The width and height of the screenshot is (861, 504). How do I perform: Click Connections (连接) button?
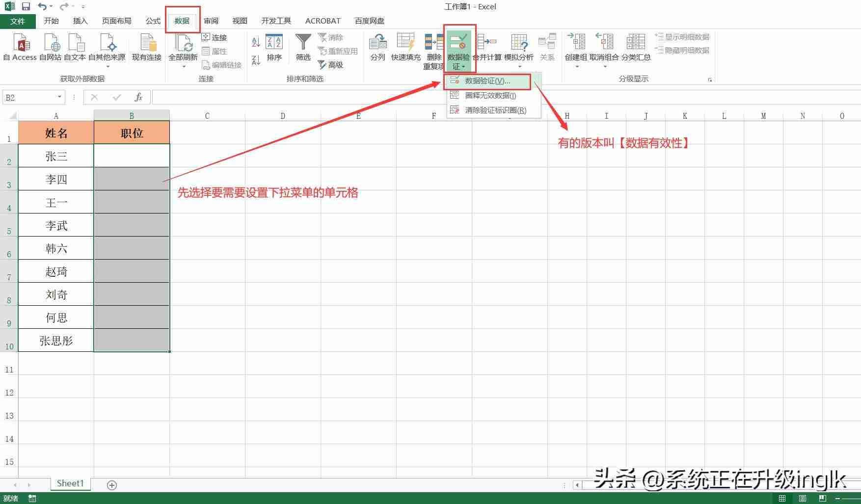214,37
